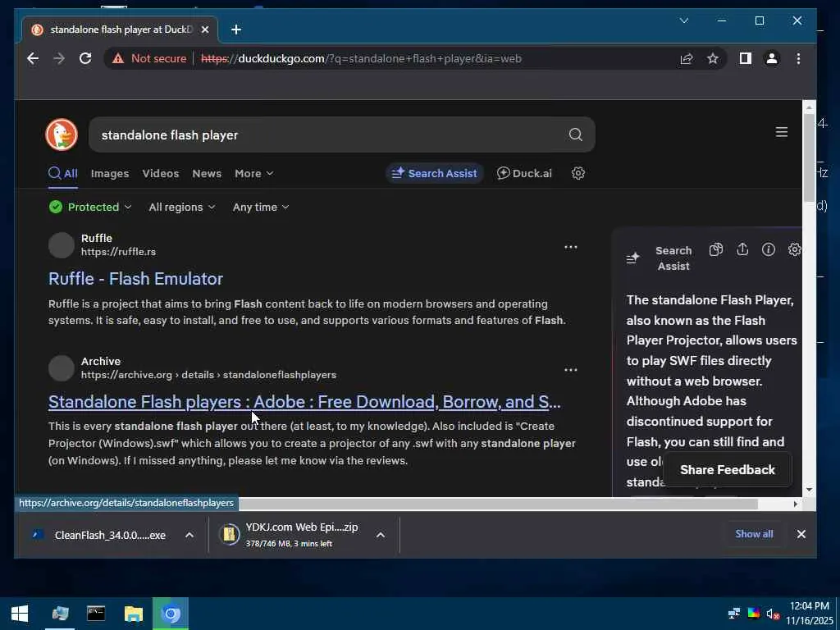Screen dimensions: 840x630
Task: Click the Share Feedback button
Action: pos(727,470)
